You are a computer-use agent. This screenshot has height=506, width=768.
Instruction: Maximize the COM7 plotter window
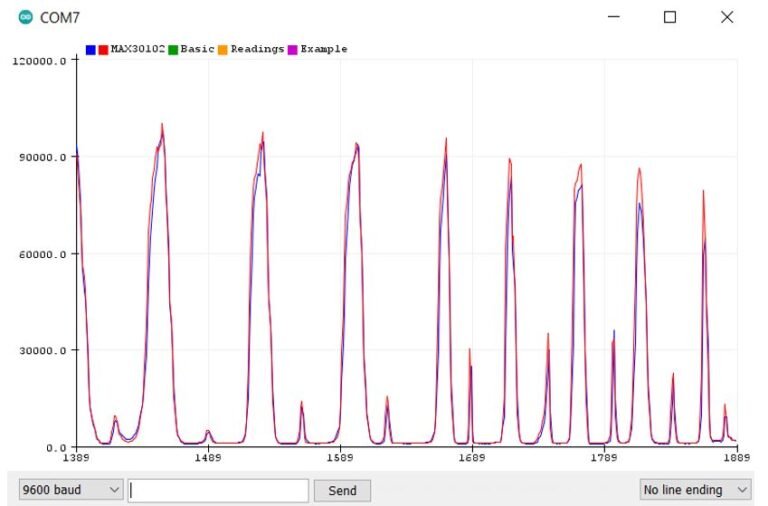[x=670, y=17]
